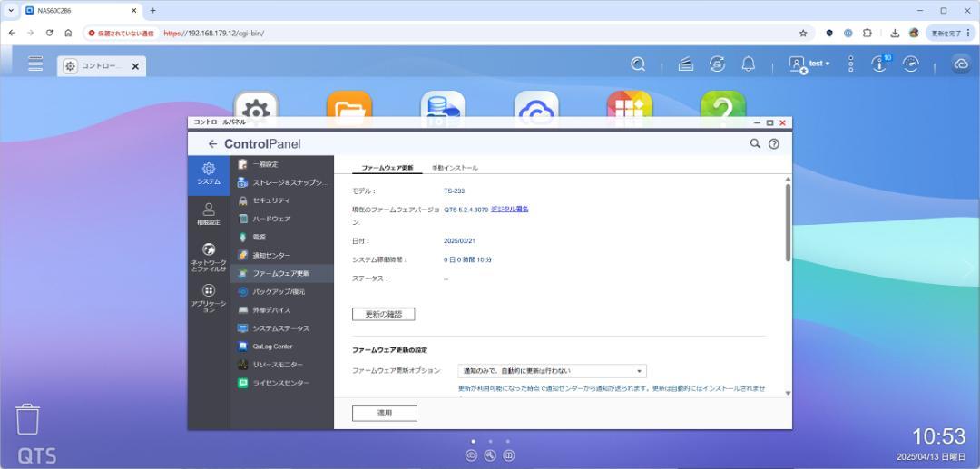Switch to the 手動インストール tab
980x469 pixels.
click(455, 168)
